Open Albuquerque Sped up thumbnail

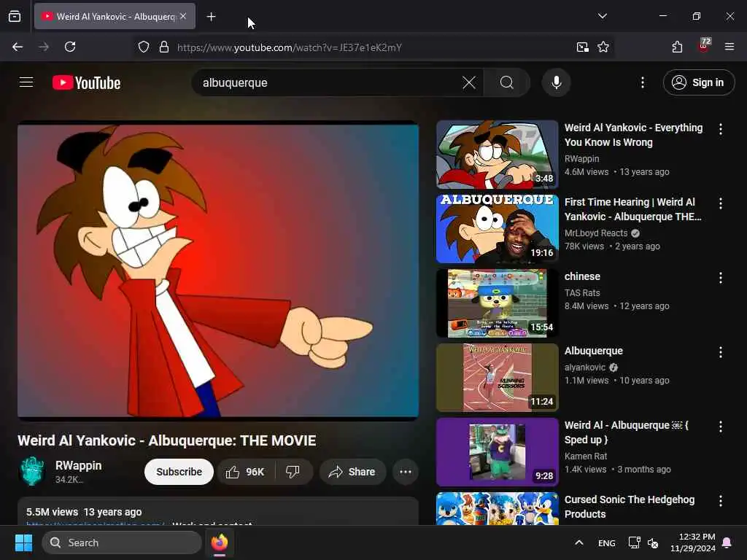pyautogui.click(x=497, y=452)
